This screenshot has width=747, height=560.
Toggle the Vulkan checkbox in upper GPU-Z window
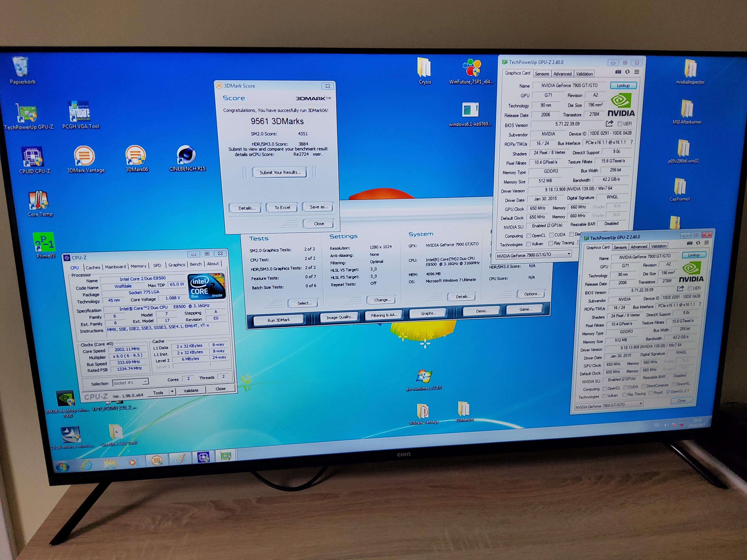point(529,244)
